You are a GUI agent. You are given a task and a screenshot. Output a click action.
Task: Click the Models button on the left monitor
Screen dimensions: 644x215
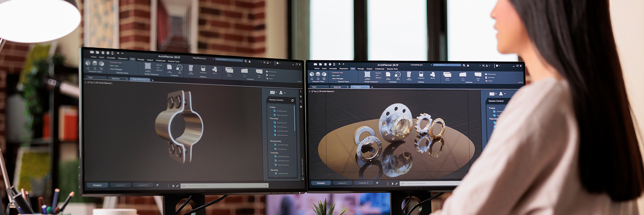pyautogui.click(x=97, y=185)
